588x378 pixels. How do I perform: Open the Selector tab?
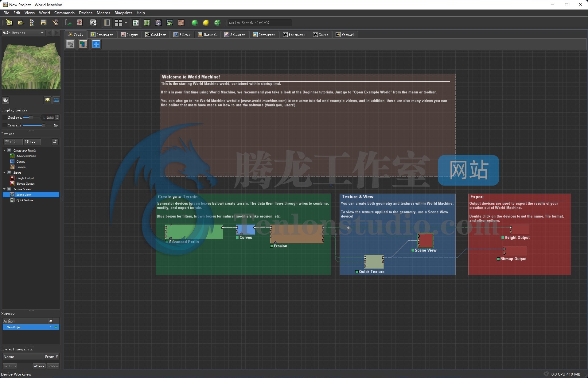(235, 35)
